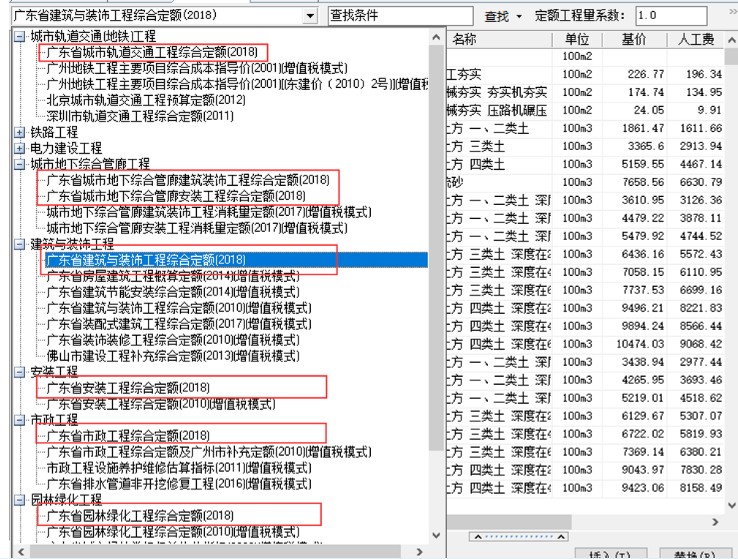The image size is (738, 559).
Task: Expand the 电力建设工程 tree node
Action: 19,148
